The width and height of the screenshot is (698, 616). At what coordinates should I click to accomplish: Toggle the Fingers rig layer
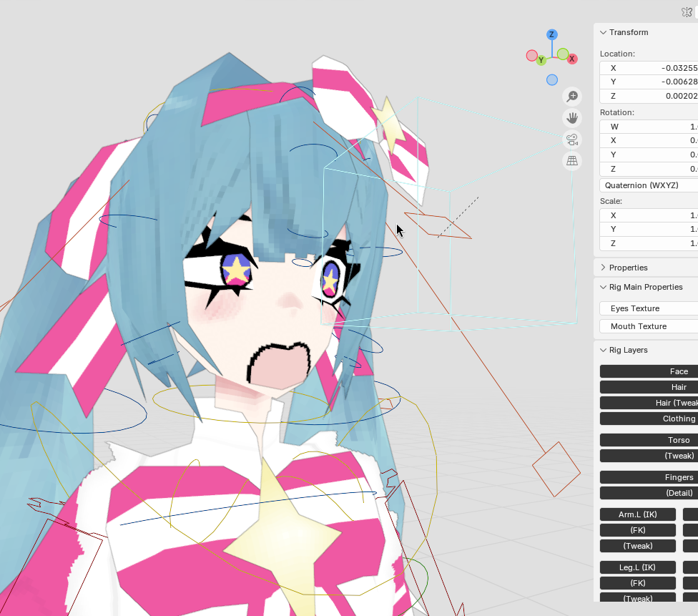click(649, 477)
